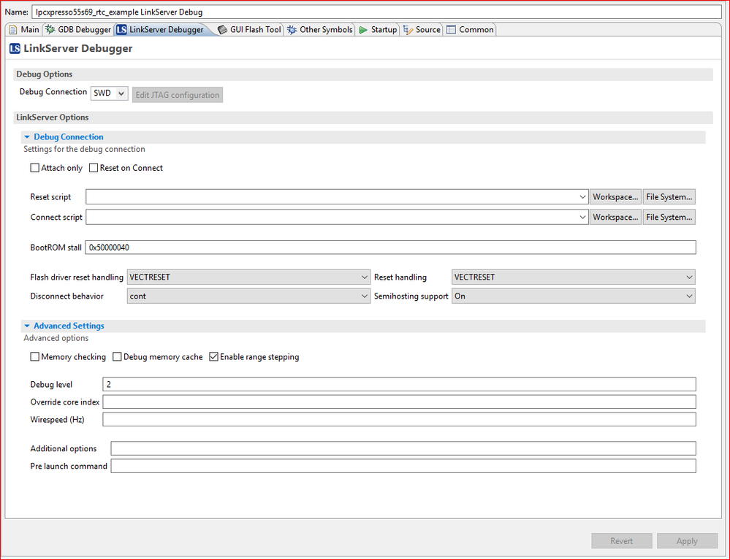The height and width of the screenshot is (560, 730).
Task: Open the Debug Connection SWD dropdown
Action: pos(121,93)
